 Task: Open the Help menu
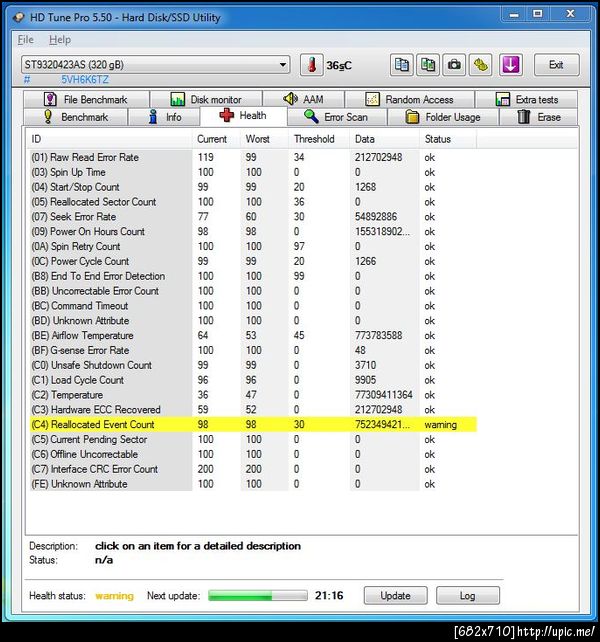point(60,40)
